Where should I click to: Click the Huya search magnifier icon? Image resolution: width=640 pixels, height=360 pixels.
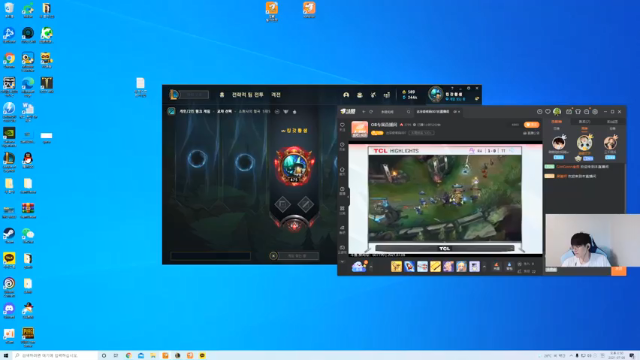tap(408, 111)
